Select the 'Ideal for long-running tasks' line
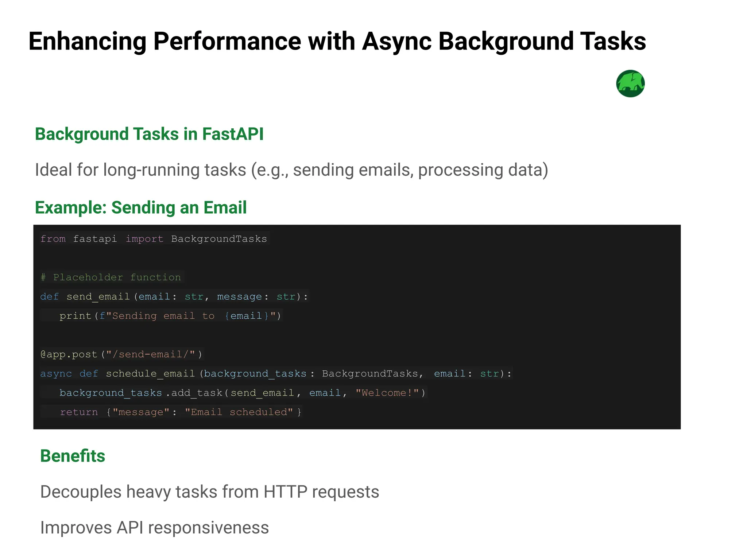 291,170
